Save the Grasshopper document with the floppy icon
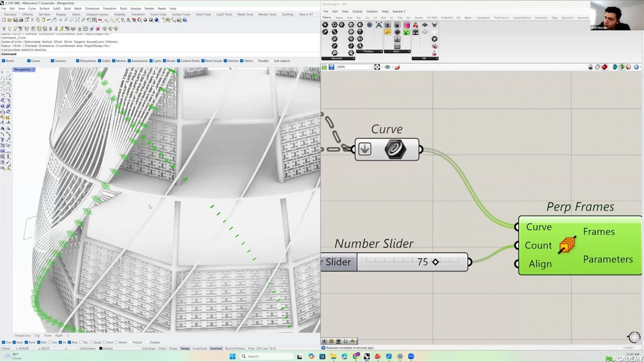 pyautogui.click(x=331, y=67)
